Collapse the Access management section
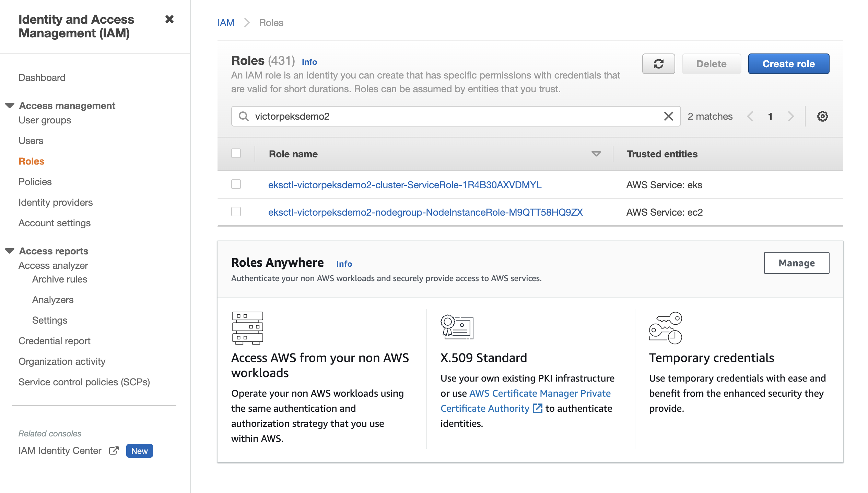This screenshot has width=868, height=493. click(10, 105)
